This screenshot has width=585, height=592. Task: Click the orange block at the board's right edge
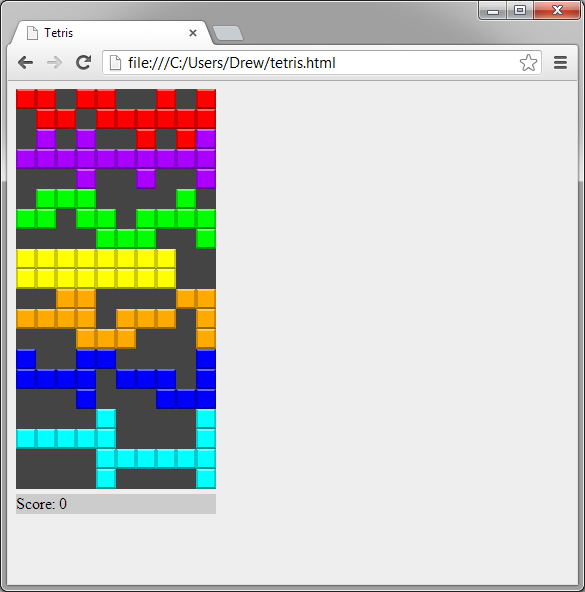206,319
